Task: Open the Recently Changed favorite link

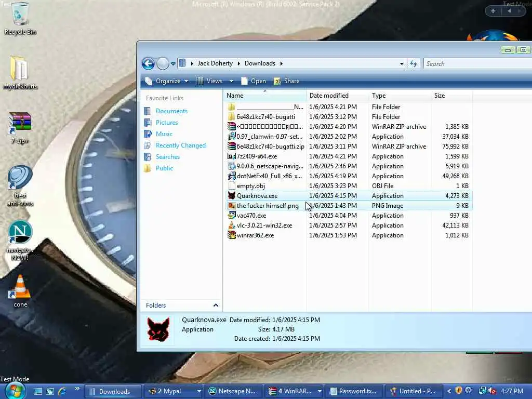Action: click(180, 145)
